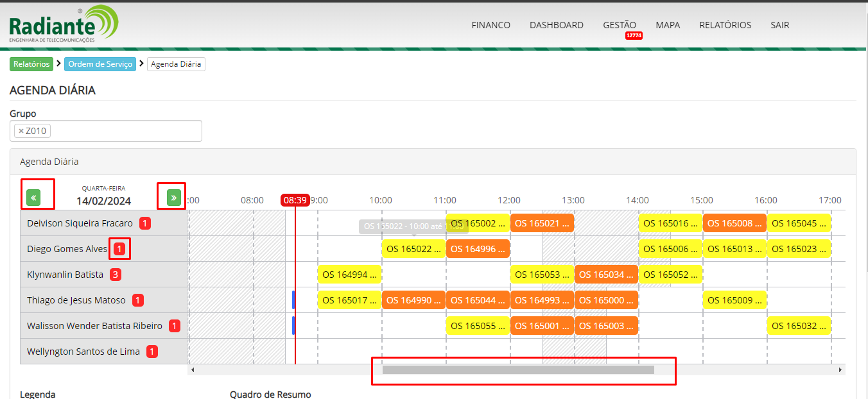Image resolution: width=868 pixels, height=399 pixels.
Task: Remove Z010 tag from Grupo field
Action: point(21,132)
